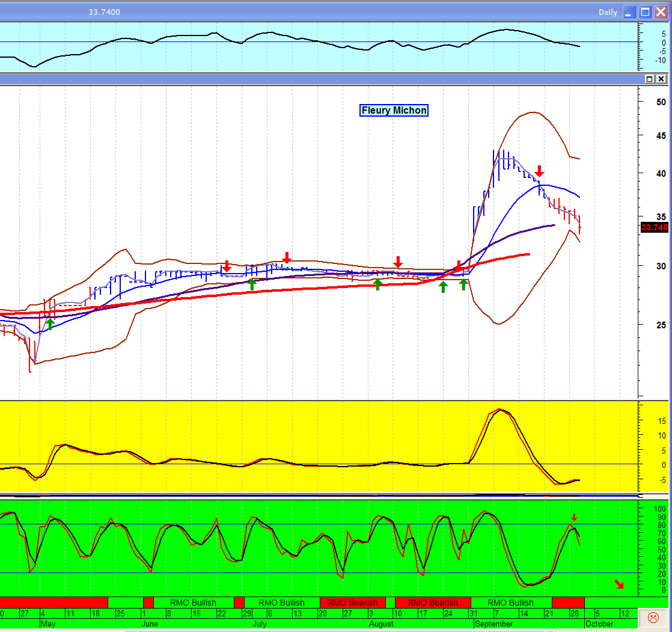The width and height of the screenshot is (672, 632).
Task: Click the green buy arrow in early May
Action: [50, 324]
